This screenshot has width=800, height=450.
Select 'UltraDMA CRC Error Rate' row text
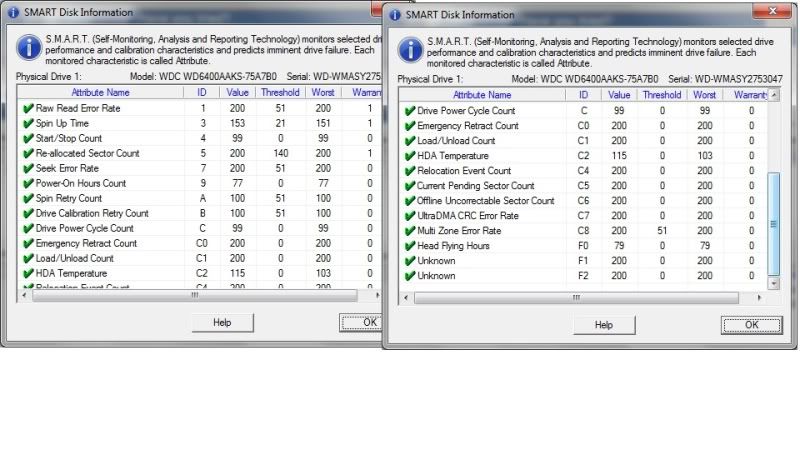click(x=468, y=216)
